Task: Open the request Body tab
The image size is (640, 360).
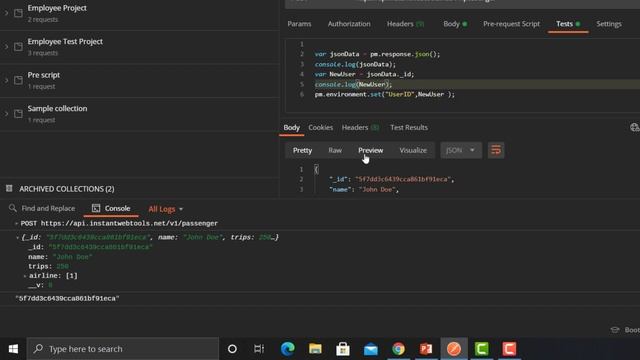Action: (455, 24)
